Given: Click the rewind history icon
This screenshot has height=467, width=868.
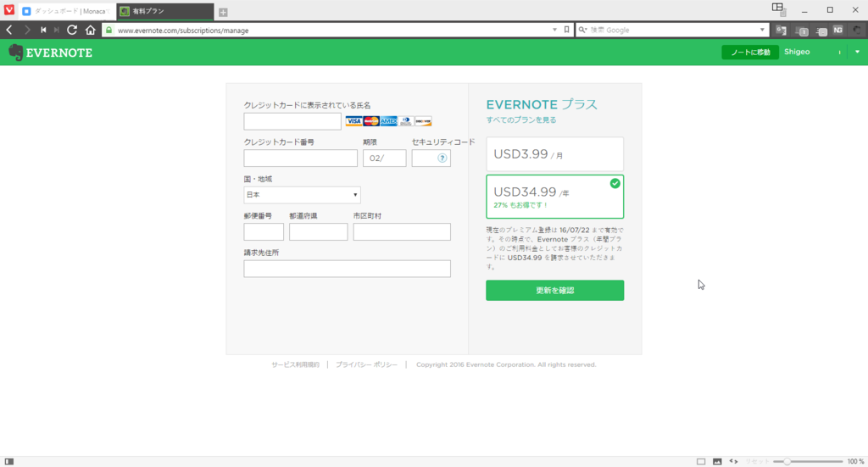Looking at the screenshot, I should click(x=43, y=30).
